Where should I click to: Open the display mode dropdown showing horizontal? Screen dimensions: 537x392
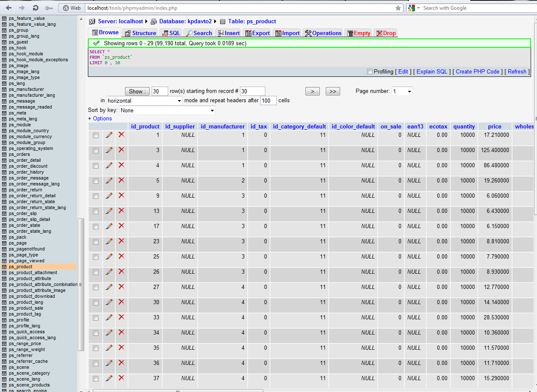pos(144,101)
